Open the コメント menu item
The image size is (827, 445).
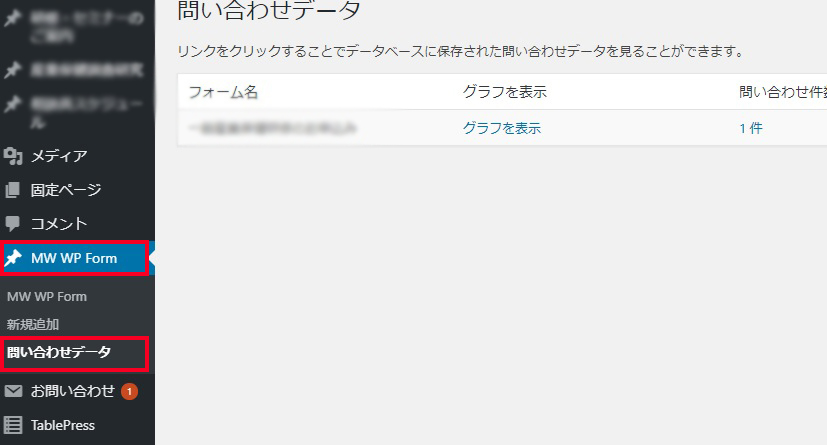coord(59,224)
